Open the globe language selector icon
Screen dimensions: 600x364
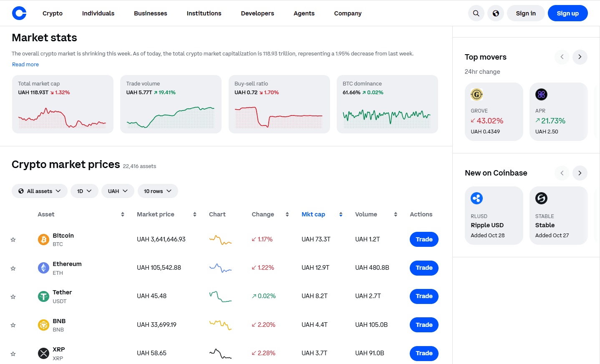496,13
